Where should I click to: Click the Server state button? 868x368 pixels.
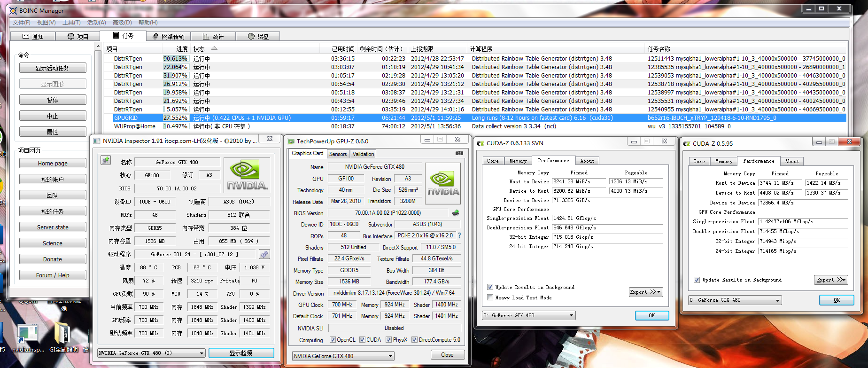[53, 227]
